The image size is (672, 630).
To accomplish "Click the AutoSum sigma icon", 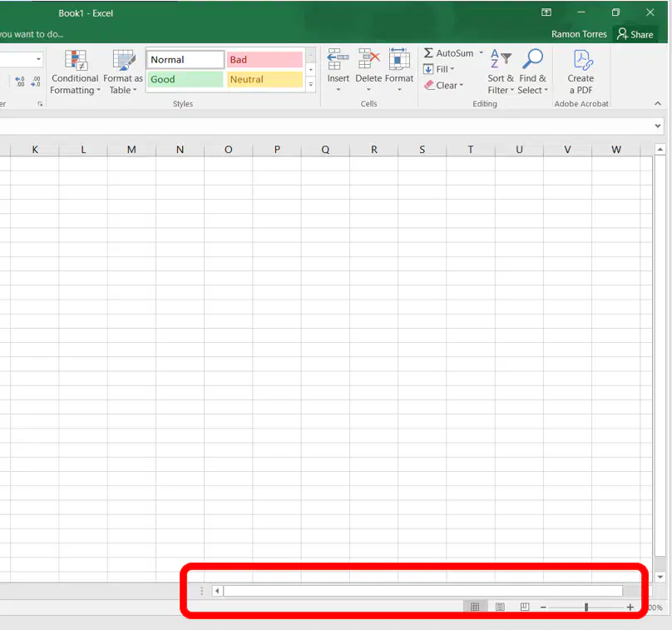I will coord(428,52).
